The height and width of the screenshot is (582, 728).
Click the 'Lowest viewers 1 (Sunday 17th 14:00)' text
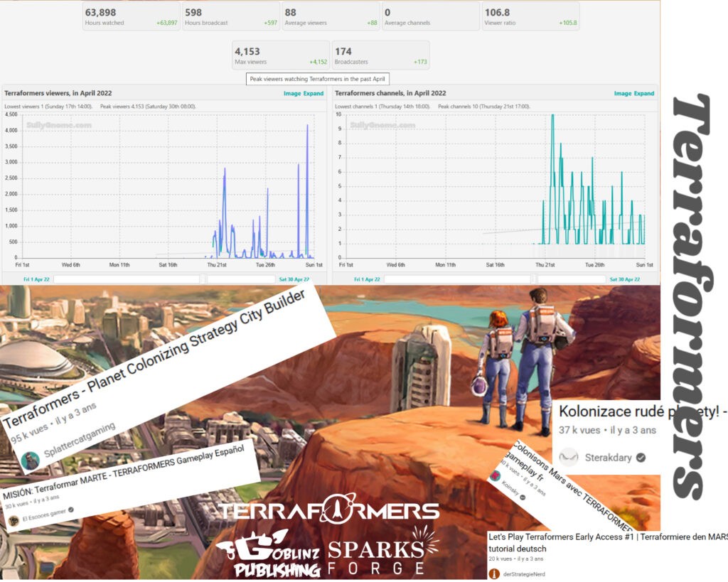[x=48, y=107]
